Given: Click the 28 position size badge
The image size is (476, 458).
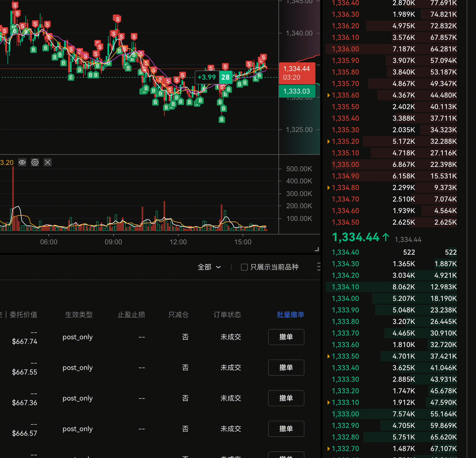Looking at the screenshot, I should coord(225,77).
